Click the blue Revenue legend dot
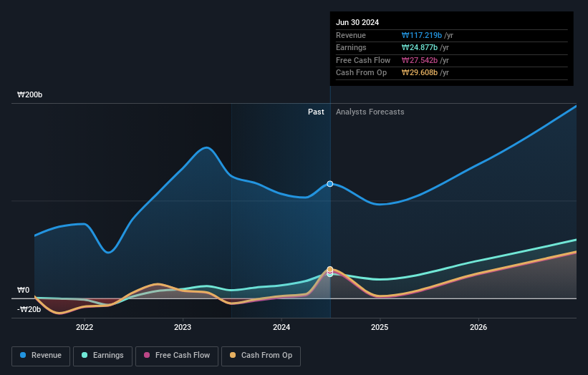Viewport: 588px width, 375px height. pos(23,355)
